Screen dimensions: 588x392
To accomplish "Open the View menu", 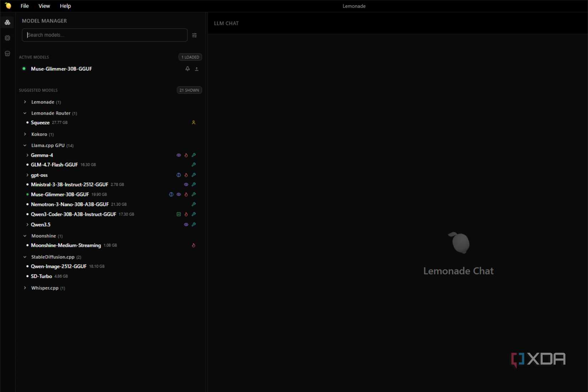I will 44,6.
